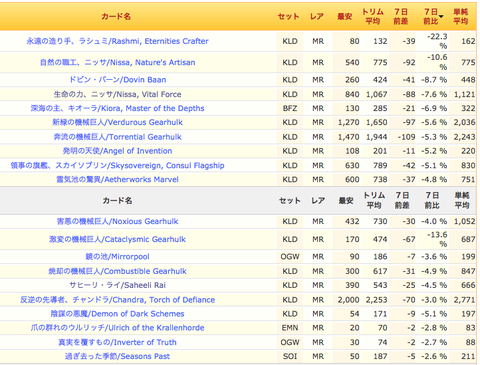Open Seasons Past card link
Screen dimensions: 480x365
tap(117, 356)
